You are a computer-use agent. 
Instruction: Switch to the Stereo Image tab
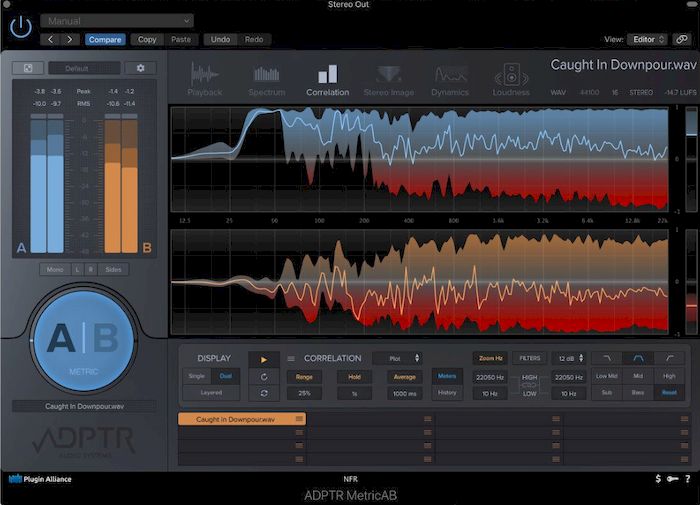(389, 79)
